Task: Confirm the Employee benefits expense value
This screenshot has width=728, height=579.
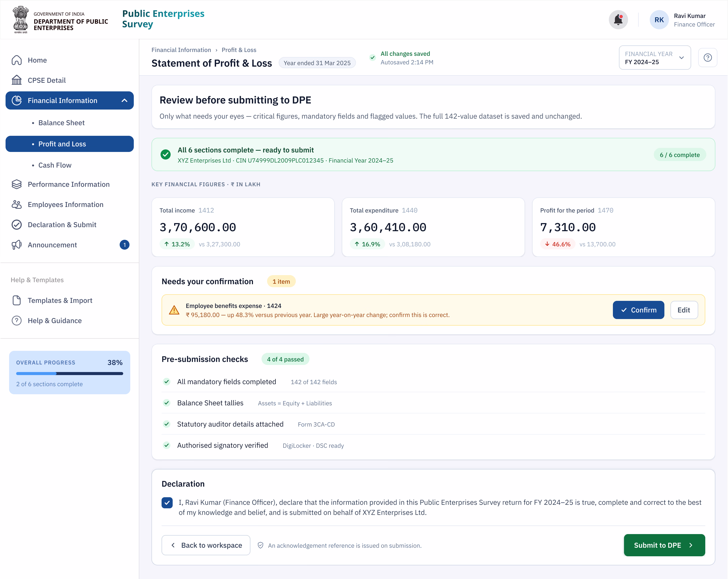Action: coord(638,310)
